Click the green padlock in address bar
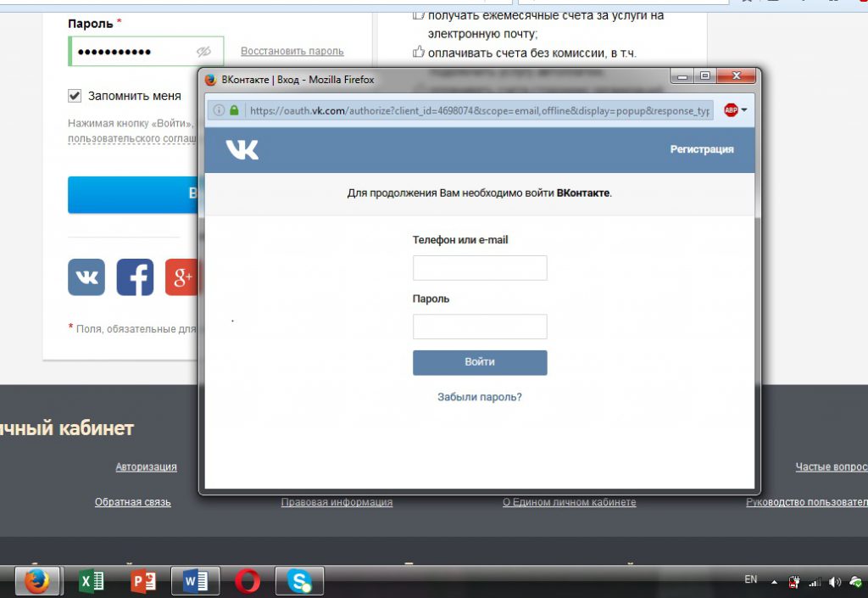The height and width of the screenshot is (598, 868). click(234, 110)
